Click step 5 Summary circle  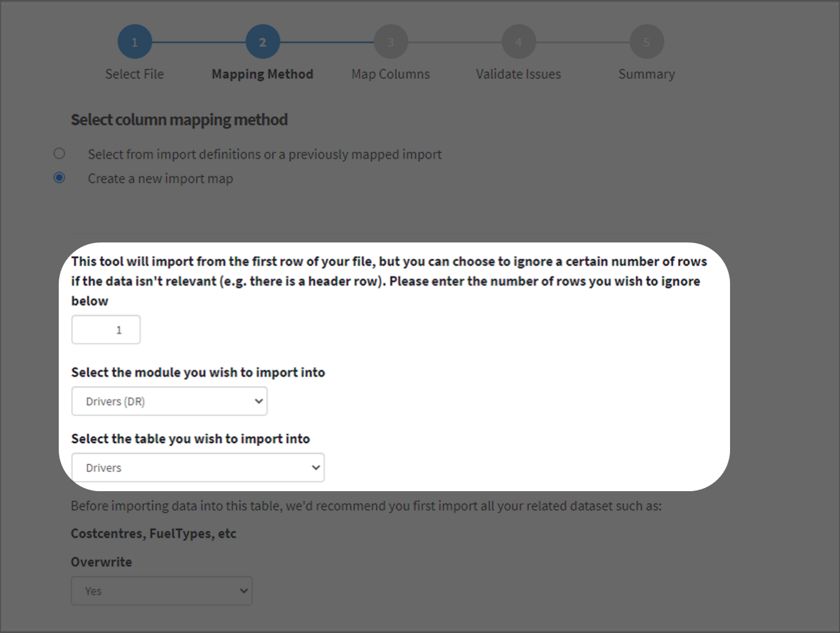647,42
